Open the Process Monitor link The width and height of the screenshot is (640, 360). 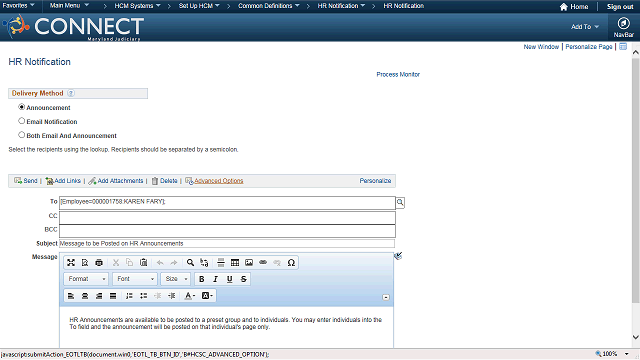pyautogui.click(x=398, y=74)
